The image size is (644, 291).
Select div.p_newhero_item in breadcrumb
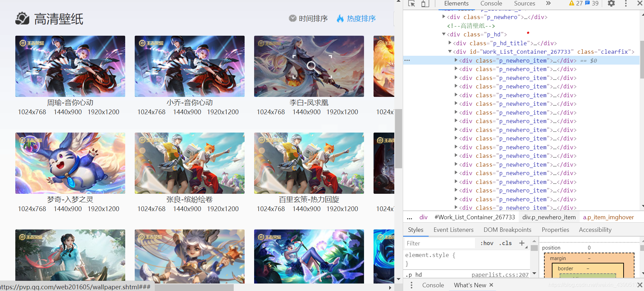549,217
